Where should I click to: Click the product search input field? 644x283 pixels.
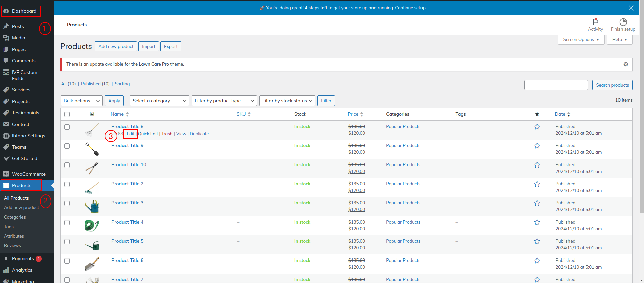pos(556,85)
